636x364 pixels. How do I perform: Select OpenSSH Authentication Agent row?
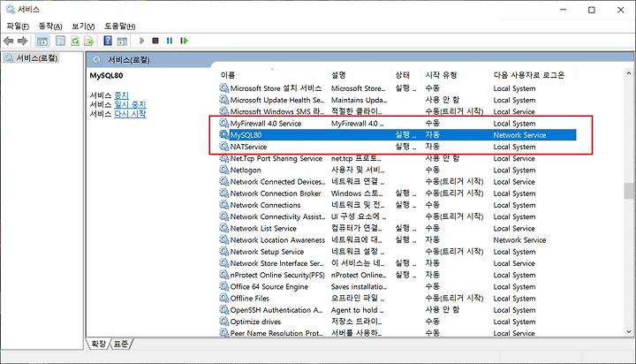point(397,309)
